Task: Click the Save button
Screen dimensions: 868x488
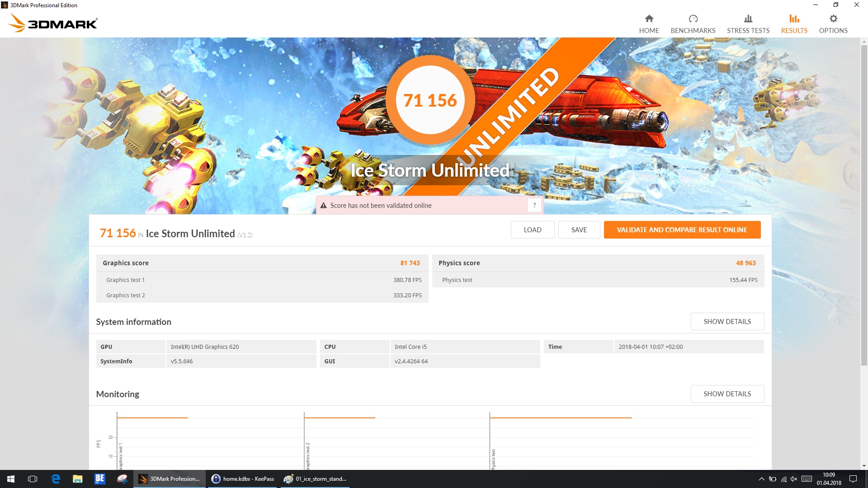Action: [x=579, y=230]
